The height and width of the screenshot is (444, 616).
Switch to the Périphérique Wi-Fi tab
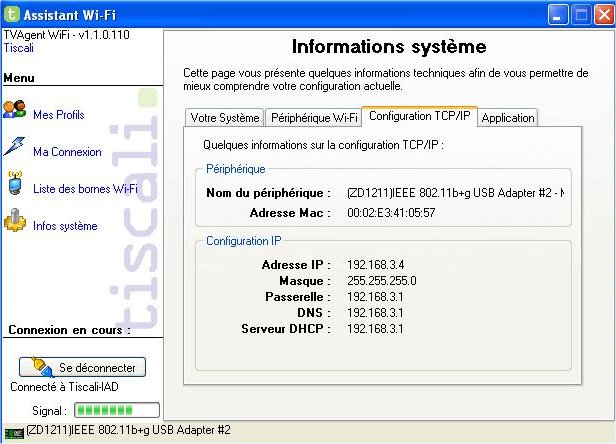point(314,118)
